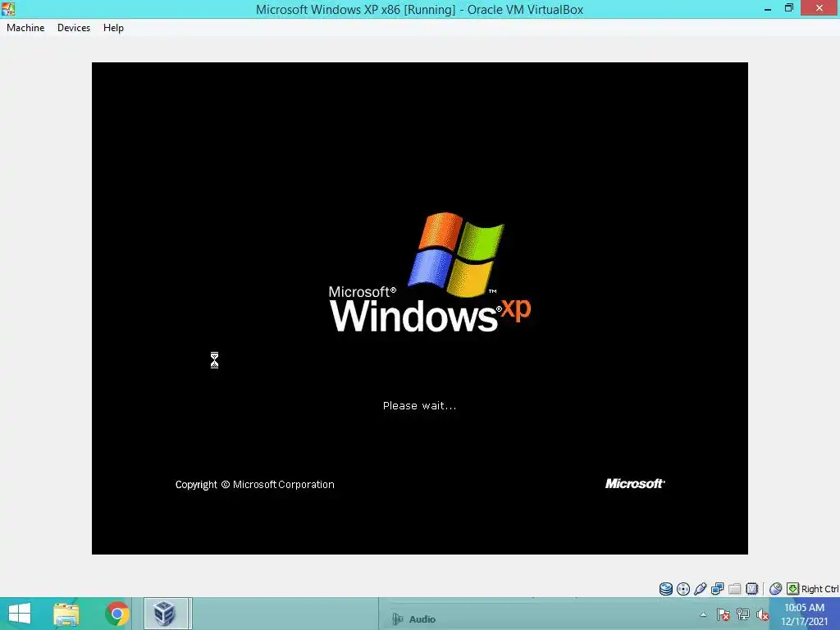The width and height of the screenshot is (840, 630).
Task: Click inside the Windows XP guest screen
Action: pos(419,308)
